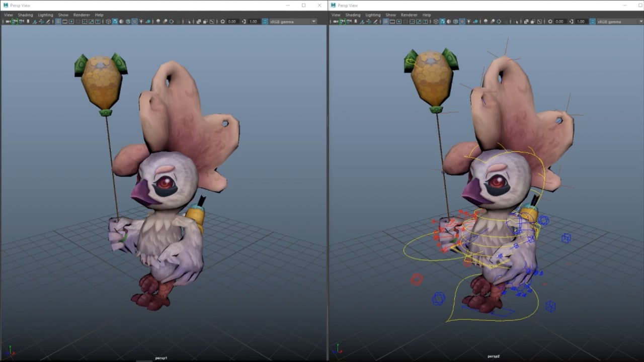
Task: Edit the gamma value field in right panel
Action: click(581, 22)
